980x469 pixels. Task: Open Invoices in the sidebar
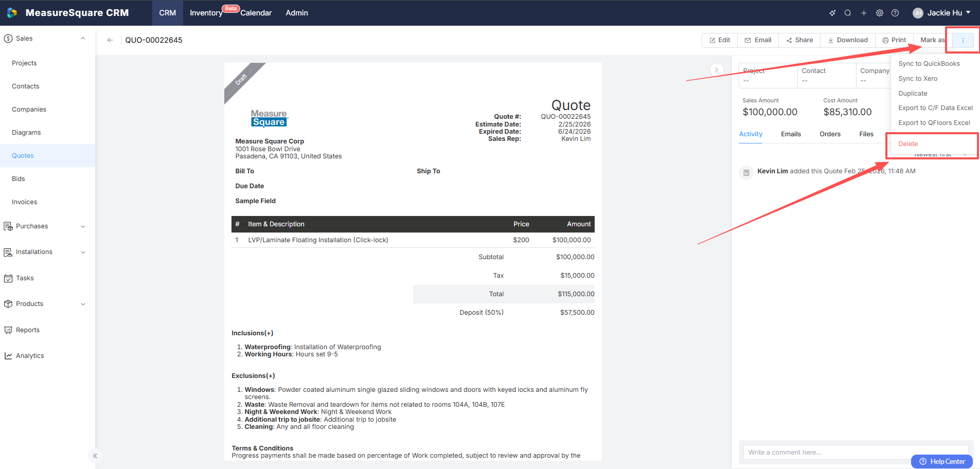(25, 202)
